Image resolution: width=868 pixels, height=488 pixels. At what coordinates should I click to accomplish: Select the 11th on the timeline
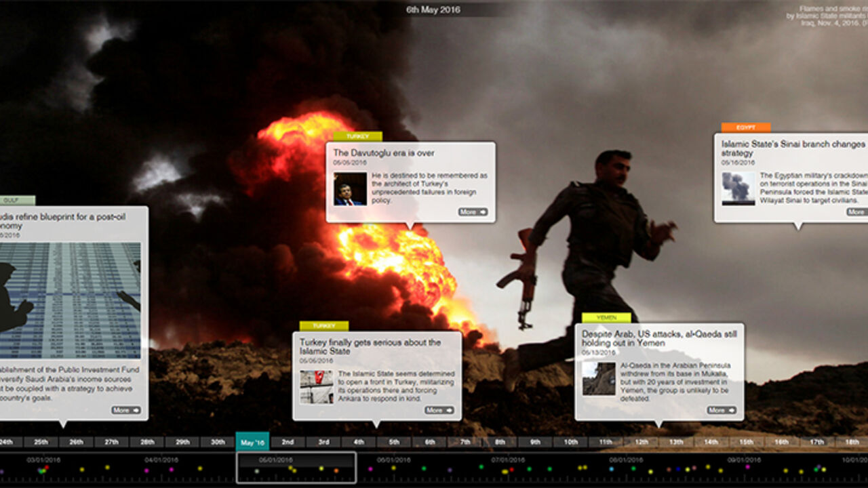606,442
